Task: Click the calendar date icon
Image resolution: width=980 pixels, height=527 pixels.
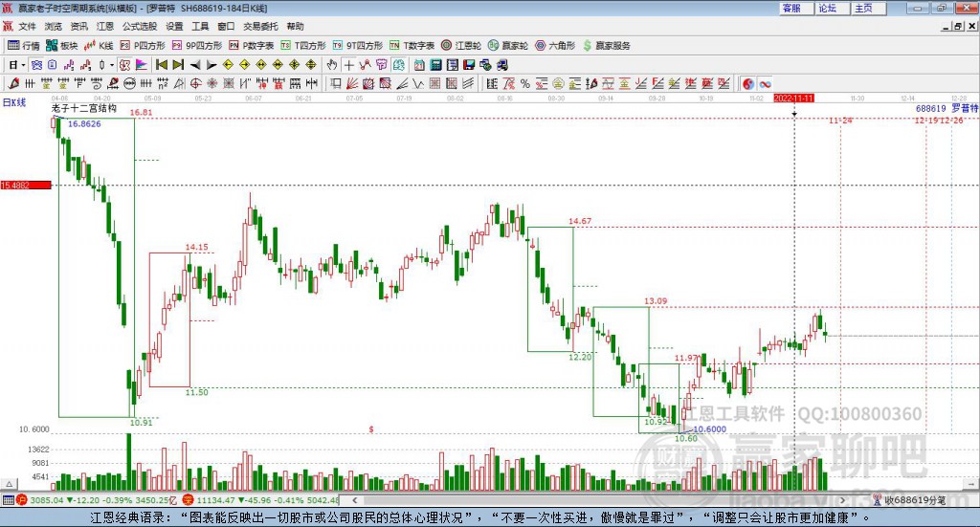Action: point(419,65)
